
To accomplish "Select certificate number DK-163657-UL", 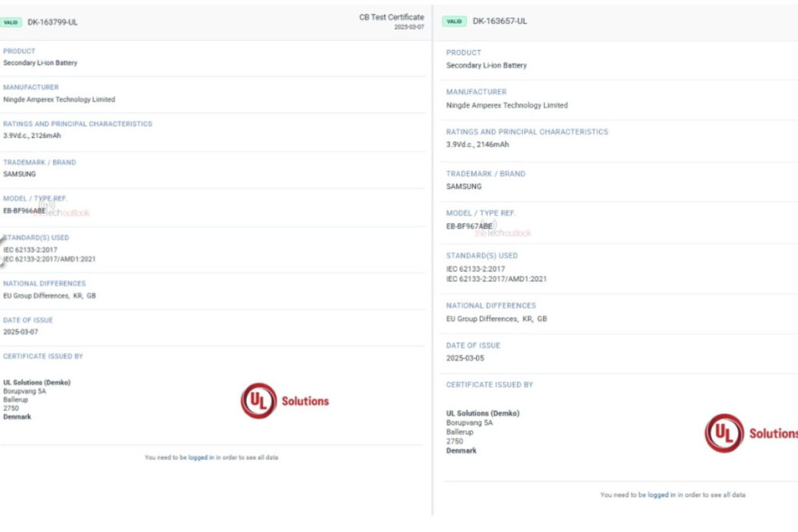I will tap(500, 22).
